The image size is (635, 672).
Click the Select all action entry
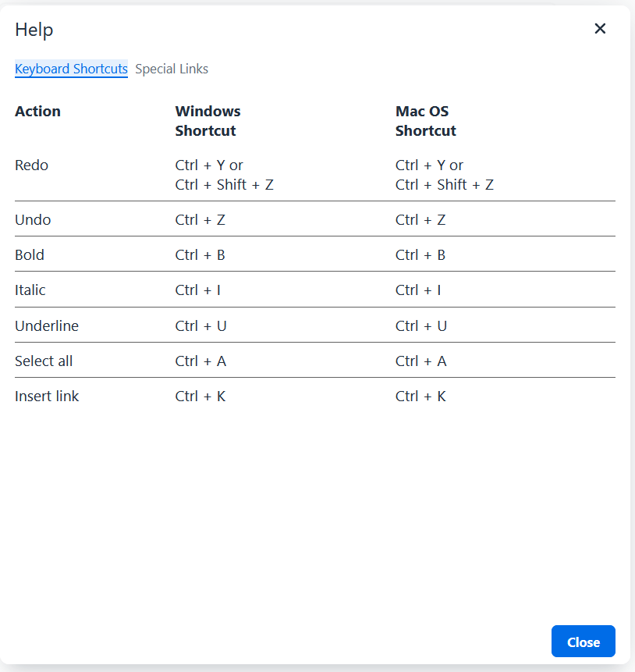[43, 361]
